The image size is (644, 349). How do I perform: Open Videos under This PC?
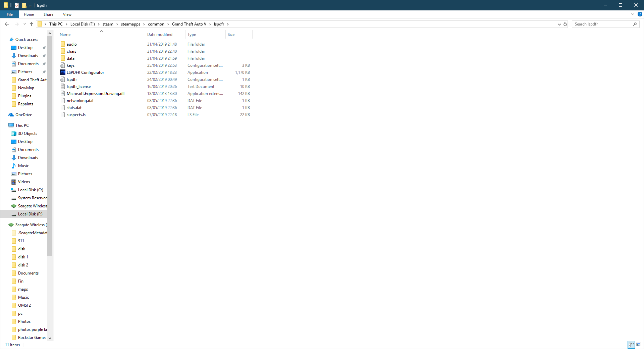24,182
